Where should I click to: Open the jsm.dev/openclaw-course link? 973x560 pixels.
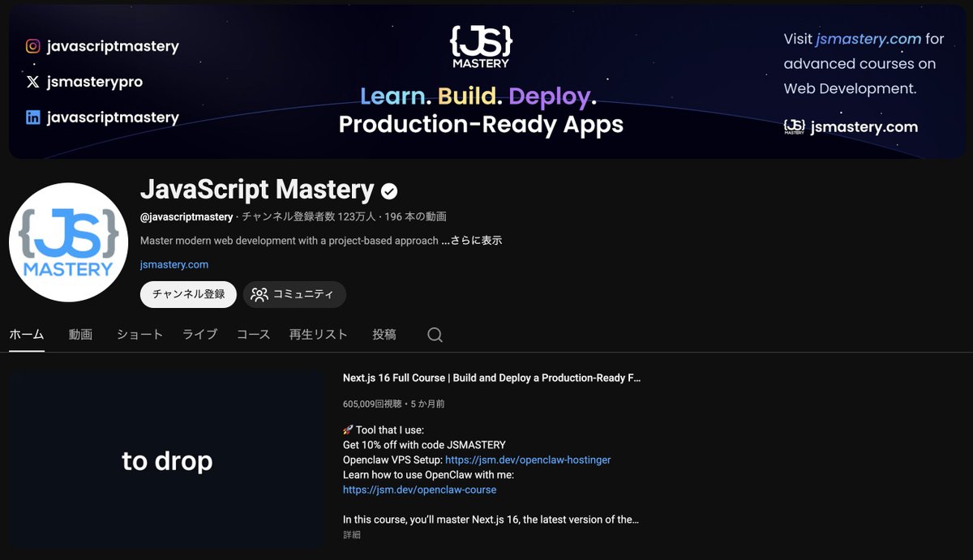(x=419, y=489)
